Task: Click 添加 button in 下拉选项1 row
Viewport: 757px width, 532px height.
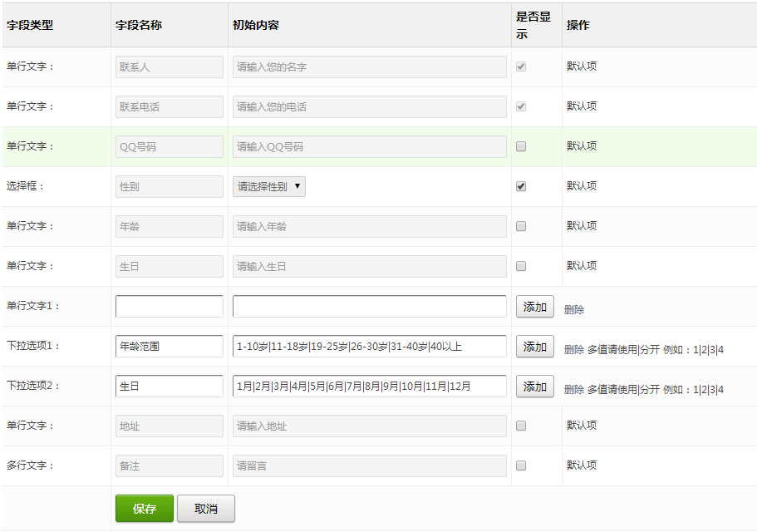Action: coord(535,347)
